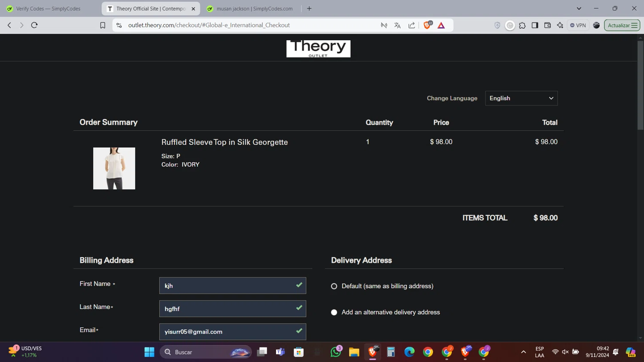Viewport: 644px width, 362px height.
Task: Close the Theory Official Site tab
Action: pos(193,9)
